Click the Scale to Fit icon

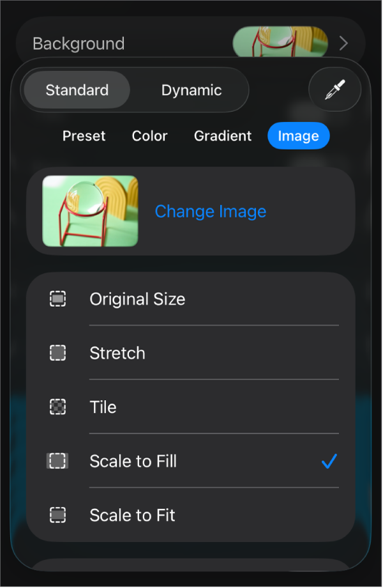coord(57,515)
